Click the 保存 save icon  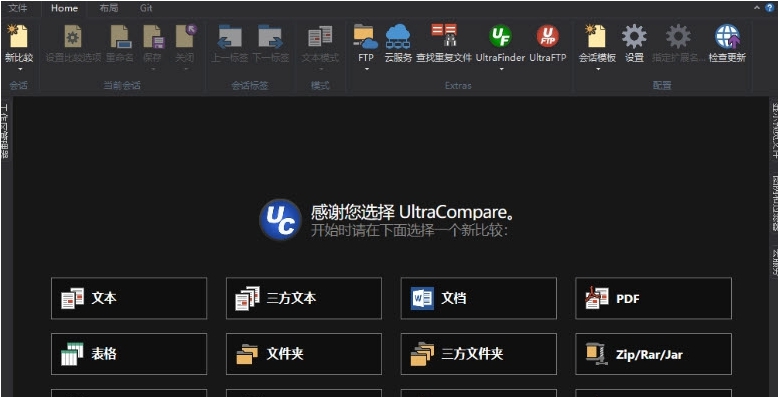tap(153, 36)
